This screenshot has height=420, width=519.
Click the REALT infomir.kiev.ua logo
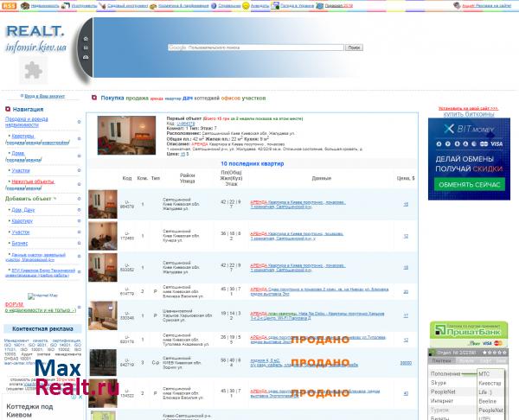point(35,39)
